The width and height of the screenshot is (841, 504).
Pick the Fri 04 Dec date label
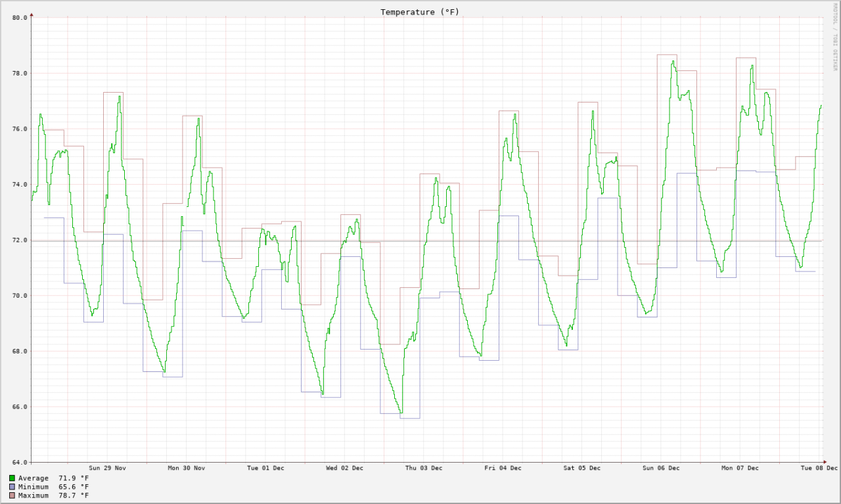pos(503,468)
